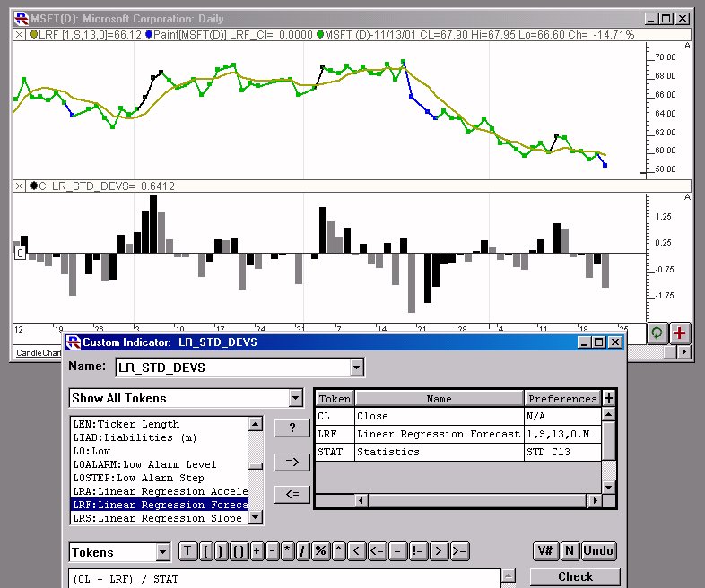Click the <= remove token button
This screenshot has height=588, width=705.
click(292, 494)
